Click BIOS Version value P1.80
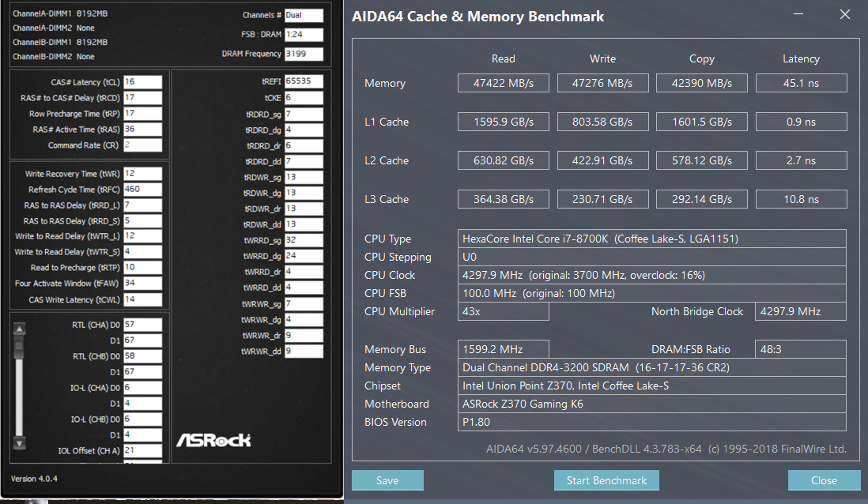Viewport: 868px width, 504px height. pos(651,422)
